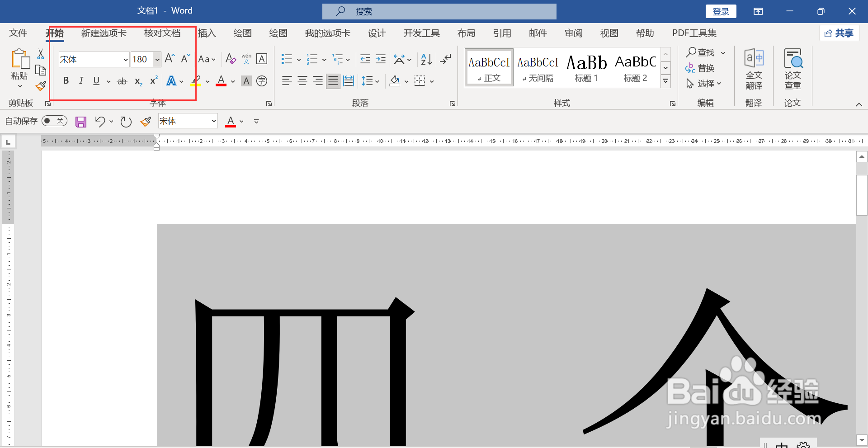The width and height of the screenshot is (868, 448).
Task: Align text to the right
Action: click(x=318, y=81)
